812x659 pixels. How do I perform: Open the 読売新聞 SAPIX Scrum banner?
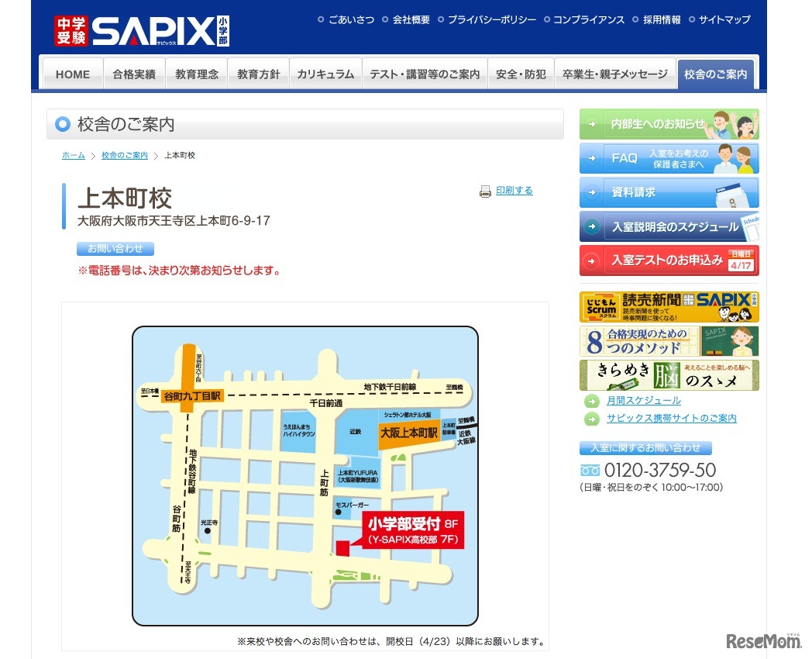[669, 307]
